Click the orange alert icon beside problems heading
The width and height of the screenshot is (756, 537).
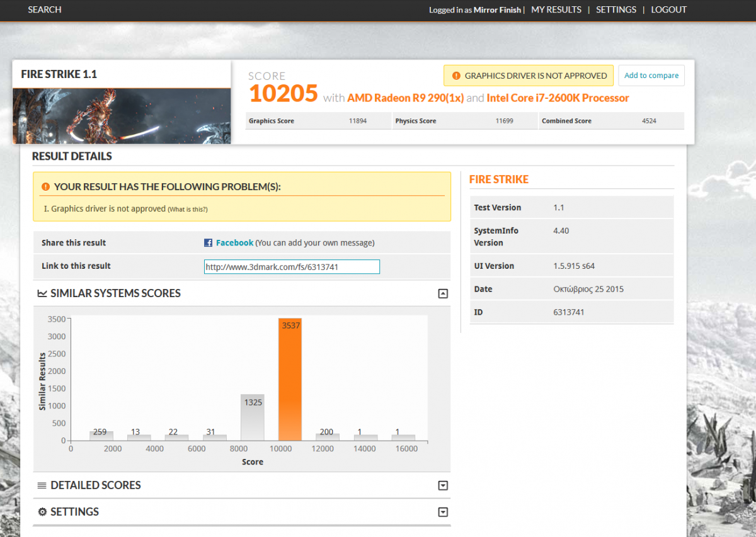[45, 187]
